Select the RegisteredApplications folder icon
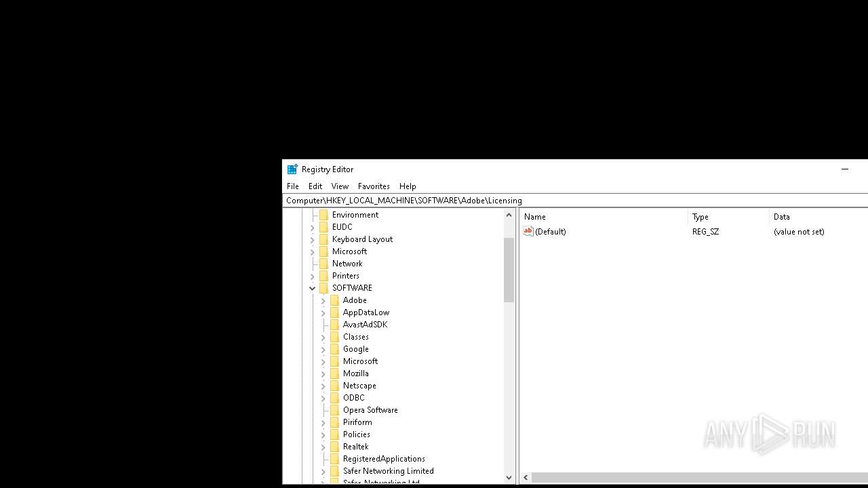This screenshot has width=868, height=488. pyautogui.click(x=334, y=459)
